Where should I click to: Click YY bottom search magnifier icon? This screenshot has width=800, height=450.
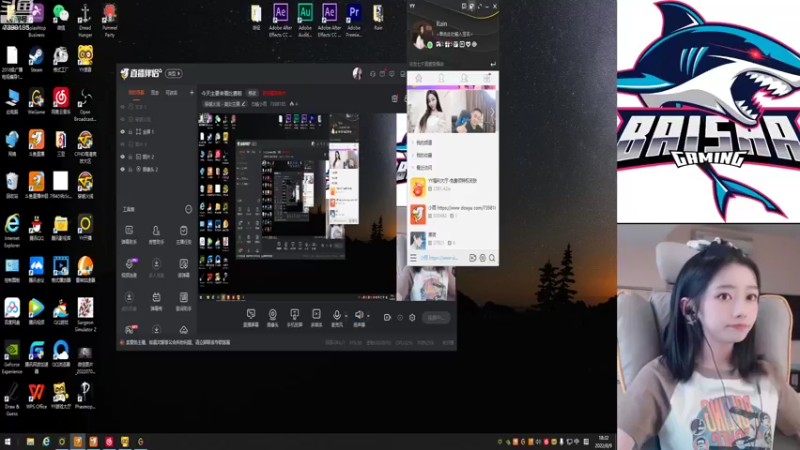(492, 258)
